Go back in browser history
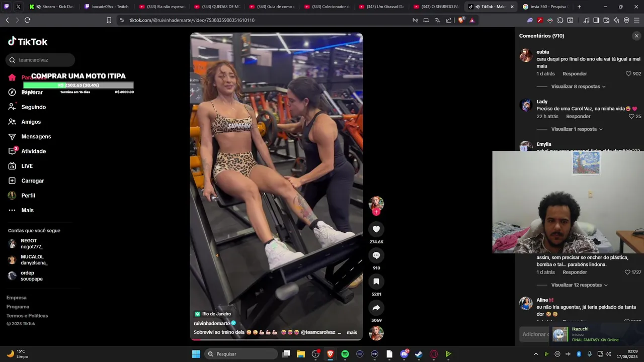The width and height of the screenshot is (644, 362). click(x=7, y=20)
